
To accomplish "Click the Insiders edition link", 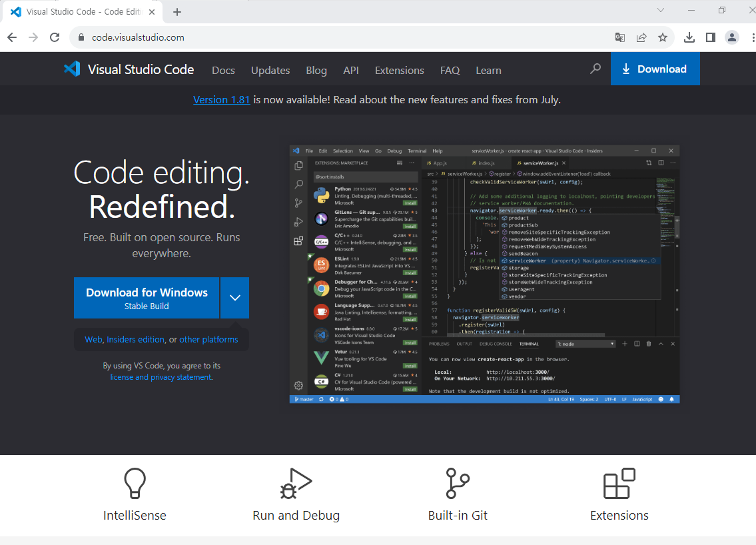I will (135, 340).
